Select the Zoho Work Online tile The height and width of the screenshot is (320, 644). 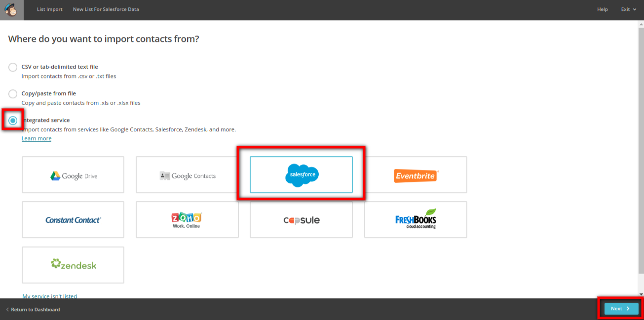187,220
